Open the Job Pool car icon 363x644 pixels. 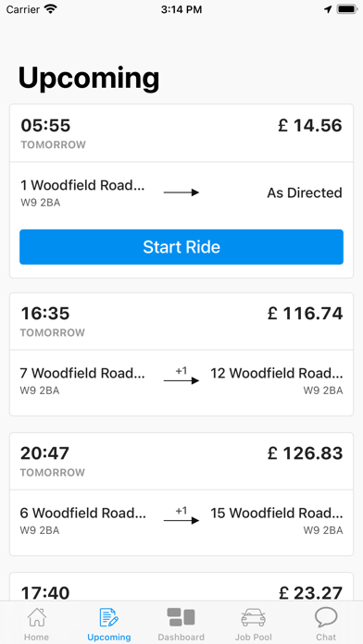253,617
